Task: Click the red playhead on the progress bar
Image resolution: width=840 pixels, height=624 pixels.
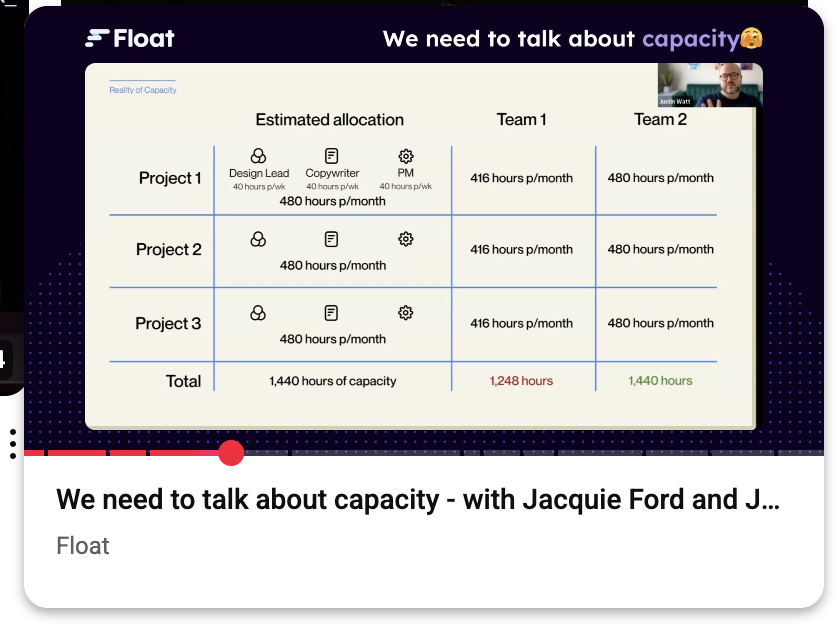Action: pyautogui.click(x=231, y=453)
